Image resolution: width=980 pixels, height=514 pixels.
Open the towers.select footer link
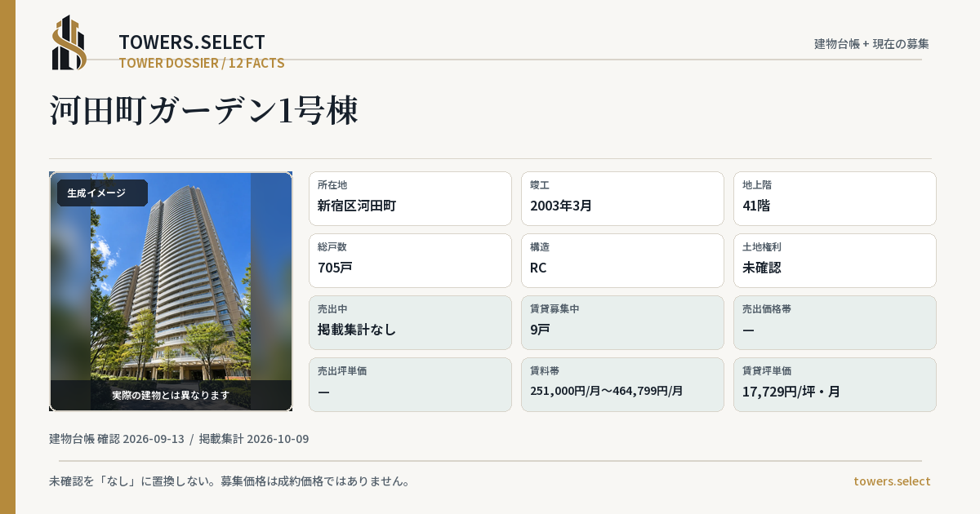pyautogui.click(x=892, y=481)
